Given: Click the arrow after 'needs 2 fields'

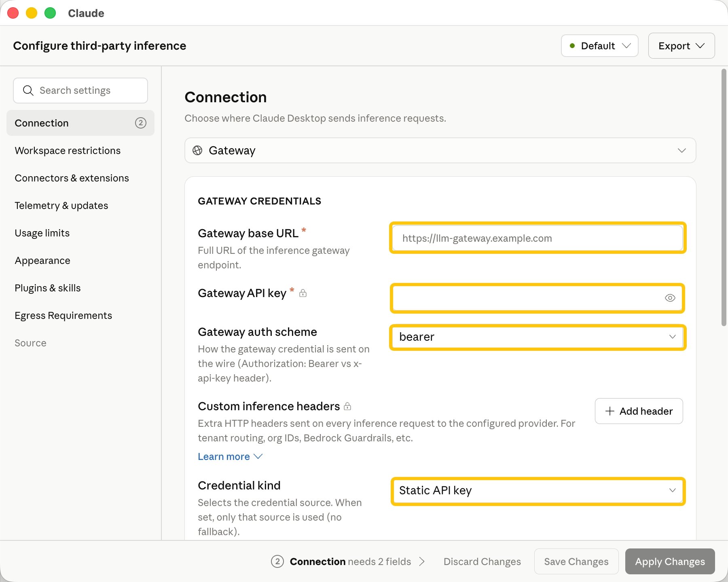Looking at the screenshot, I should [422, 561].
